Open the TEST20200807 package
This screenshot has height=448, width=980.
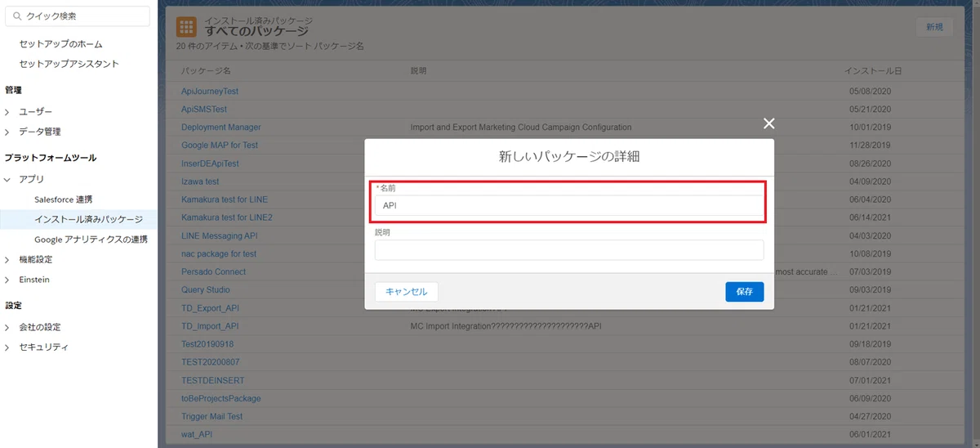pos(210,362)
